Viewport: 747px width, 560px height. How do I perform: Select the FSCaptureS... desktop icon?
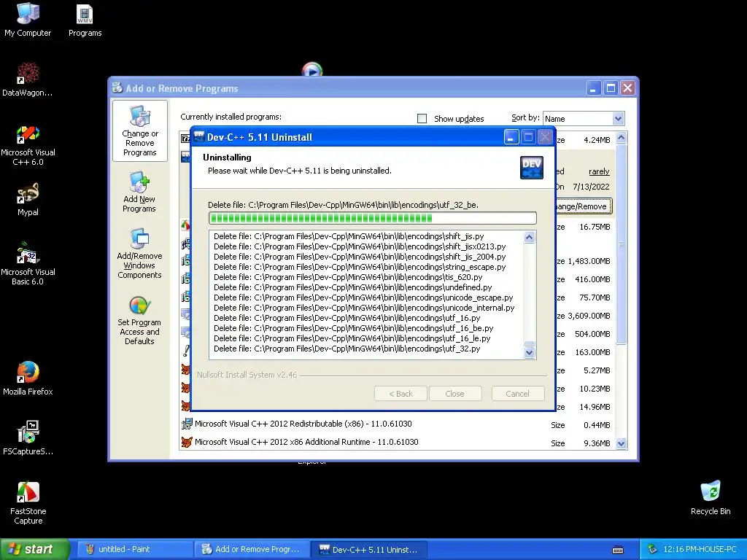point(28,437)
